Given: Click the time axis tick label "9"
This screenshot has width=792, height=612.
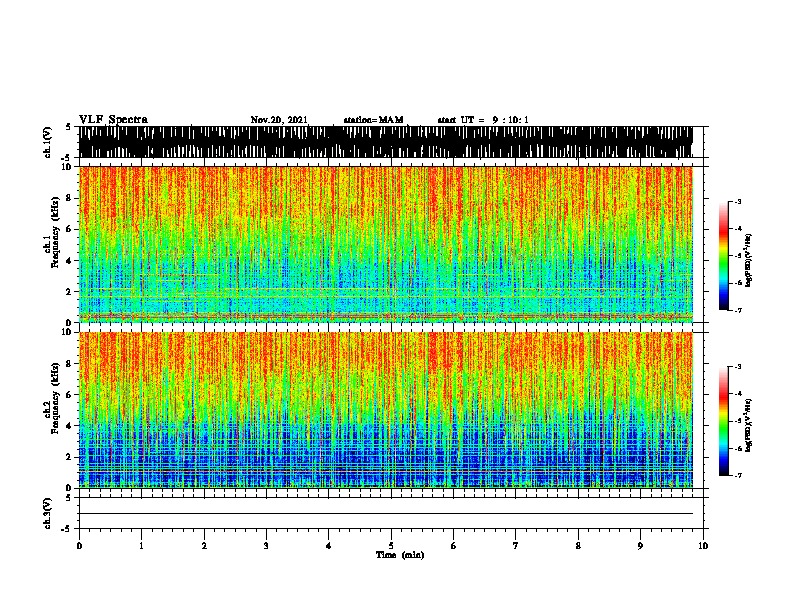Looking at the screenshot, I should pyautogui.click(x=640, y=546).
